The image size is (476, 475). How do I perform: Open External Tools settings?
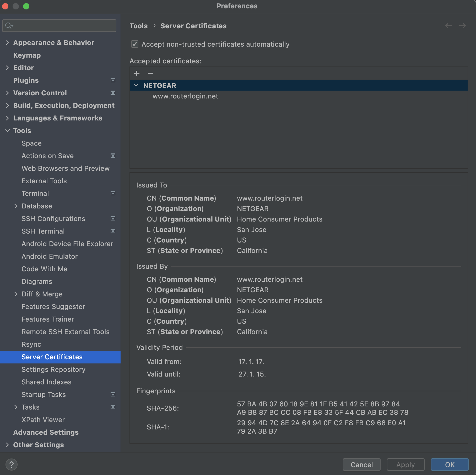pos(44,181)
